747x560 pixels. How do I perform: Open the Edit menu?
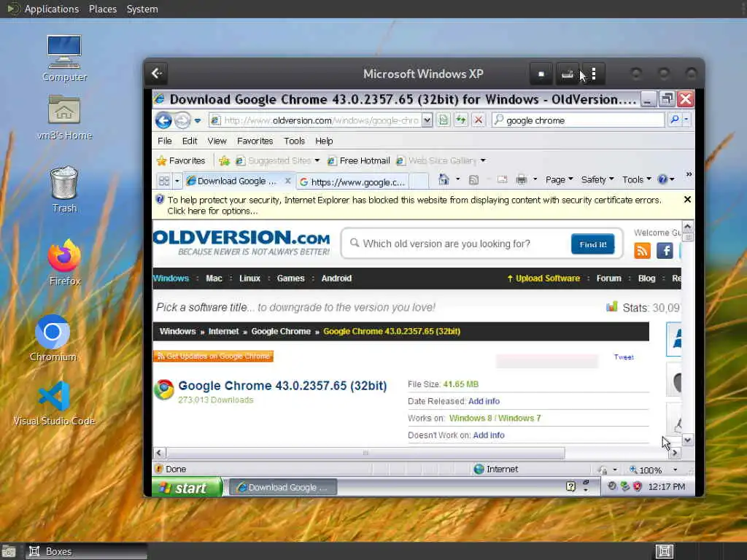pos(190,141)
